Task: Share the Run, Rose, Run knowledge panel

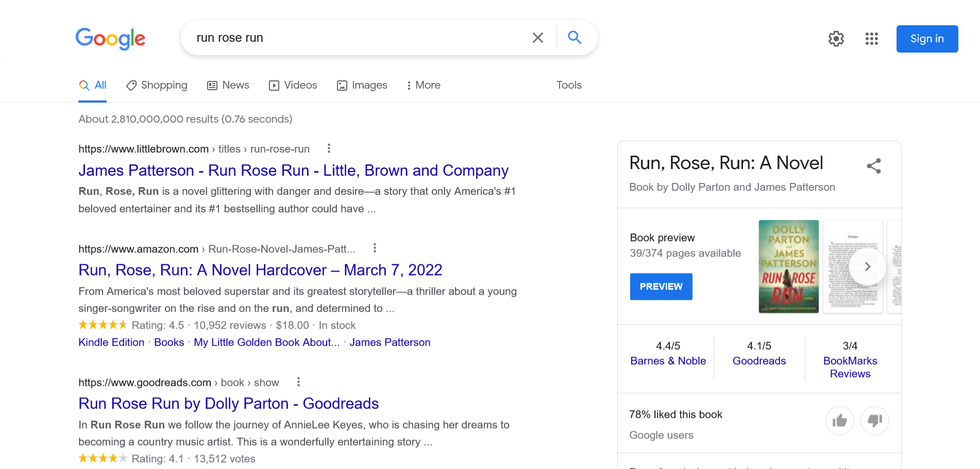Action: tap(874, 166)
